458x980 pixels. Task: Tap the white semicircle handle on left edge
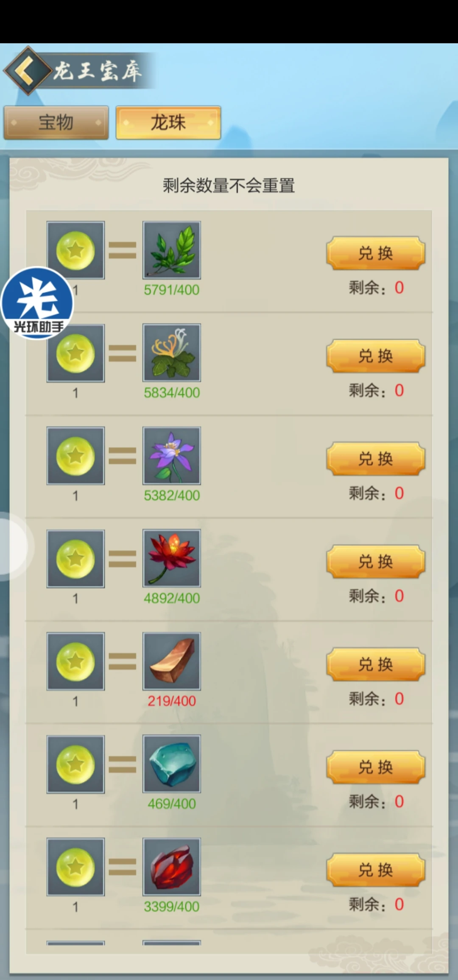click(14, 546)
